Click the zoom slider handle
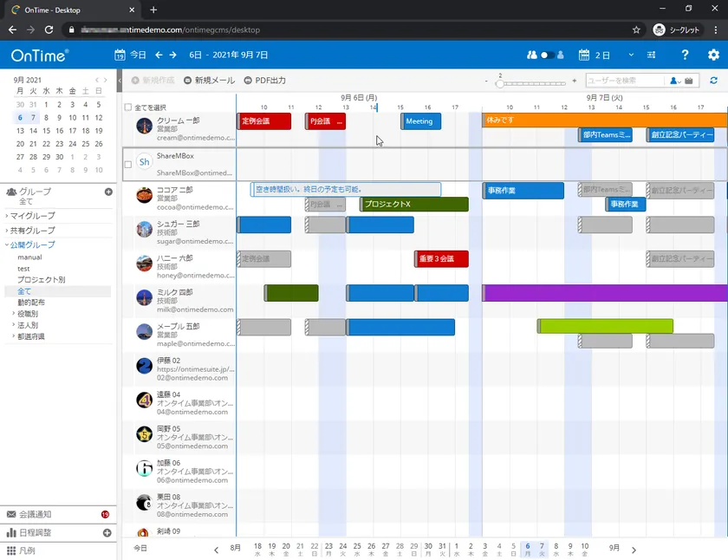 click(x=499, y=83)
